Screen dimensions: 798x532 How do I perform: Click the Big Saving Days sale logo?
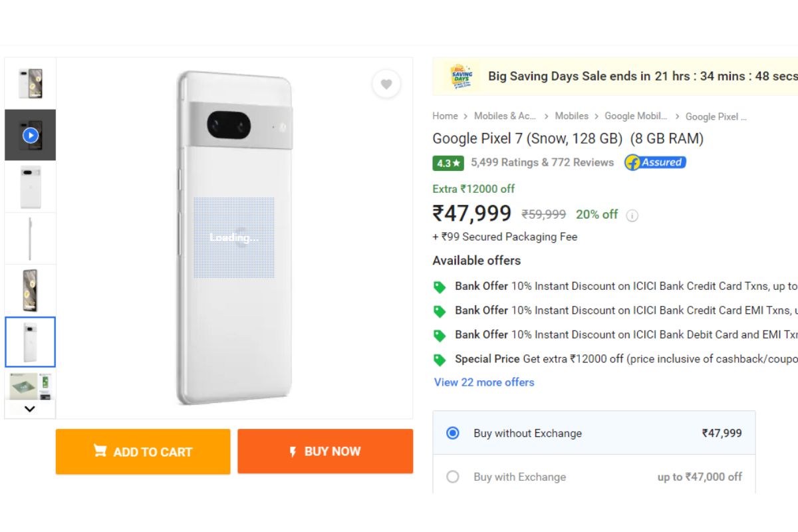(462, 76)
